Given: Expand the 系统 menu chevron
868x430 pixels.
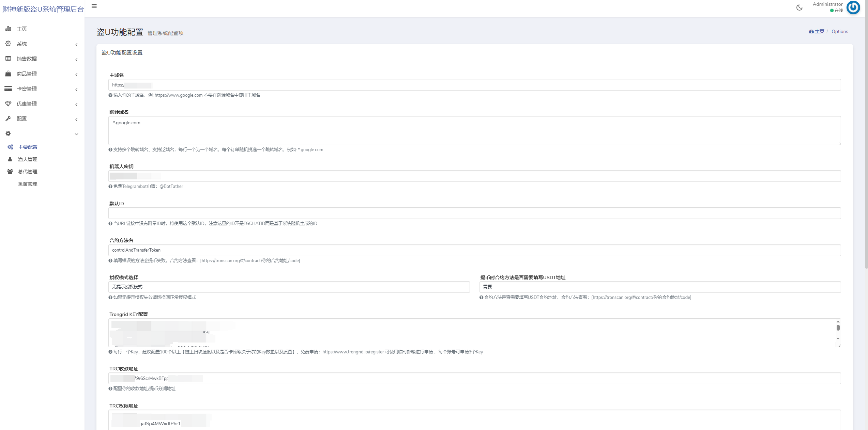Looking at the screenshot, I should point(76,45).
